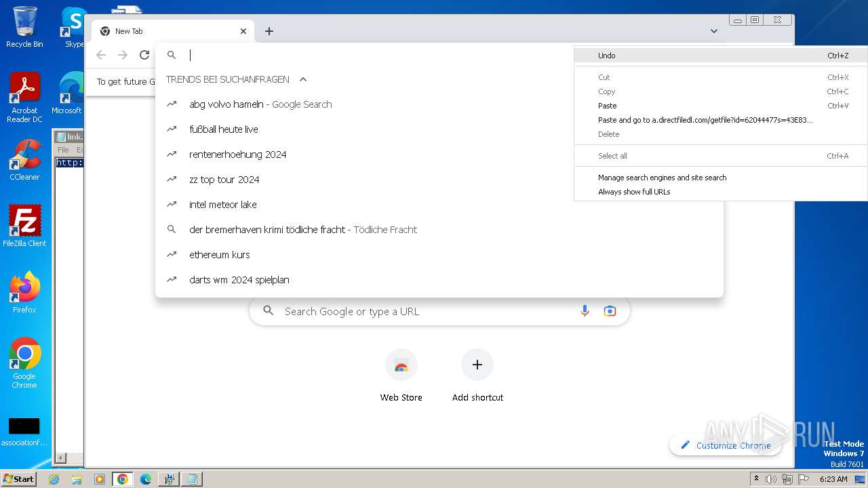Select suggestion rentenerhoehung 2024

coord(439,155)
